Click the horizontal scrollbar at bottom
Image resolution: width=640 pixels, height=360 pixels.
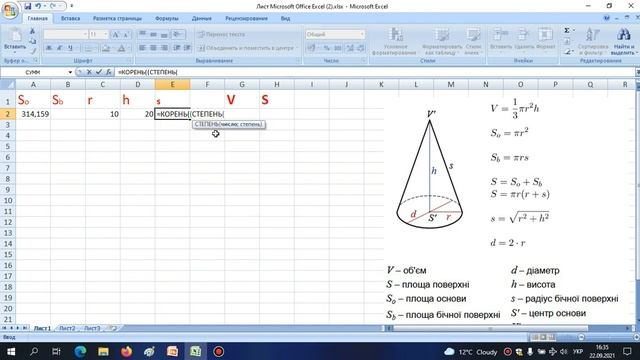point(491,328)
